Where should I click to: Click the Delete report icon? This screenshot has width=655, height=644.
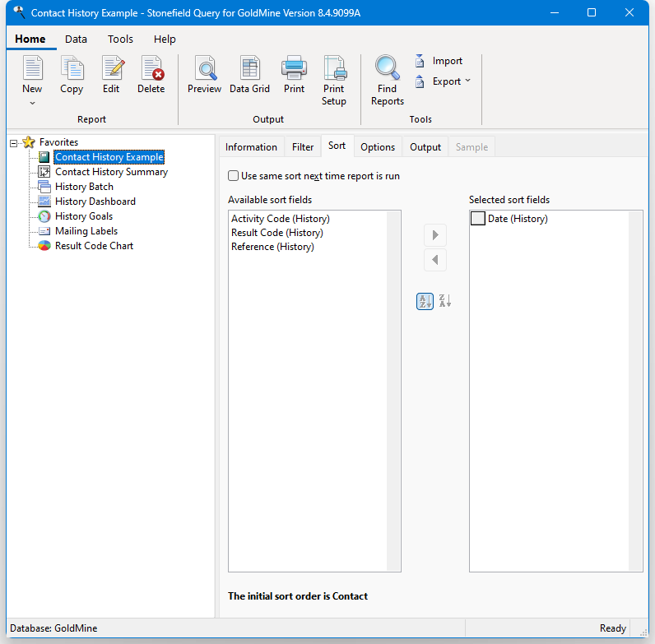tap(151, 67)
